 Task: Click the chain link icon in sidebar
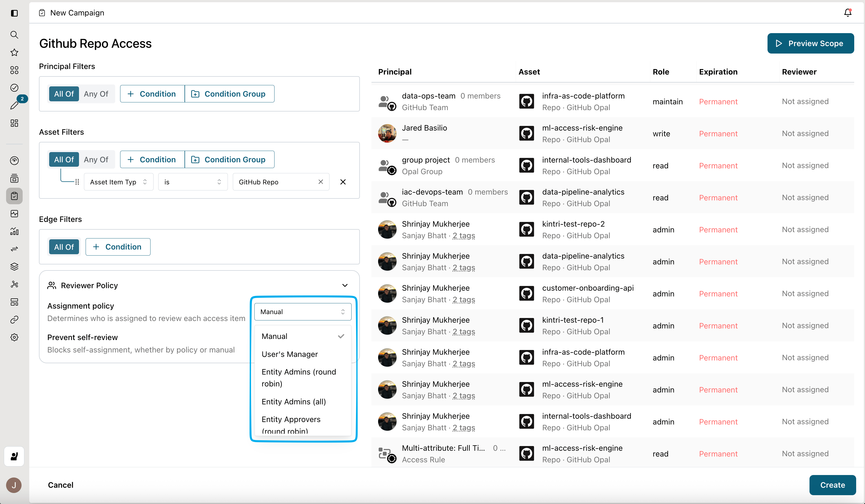pos(14,320)
